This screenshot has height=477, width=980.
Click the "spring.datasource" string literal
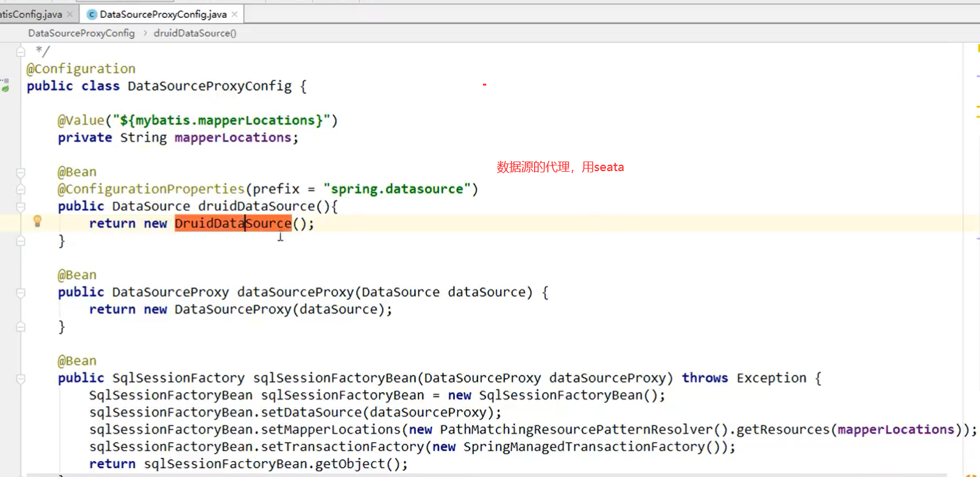pos(397,189)
